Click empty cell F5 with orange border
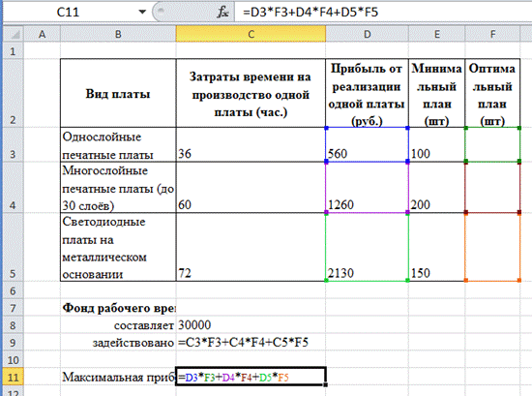 (x=492, y=247)
